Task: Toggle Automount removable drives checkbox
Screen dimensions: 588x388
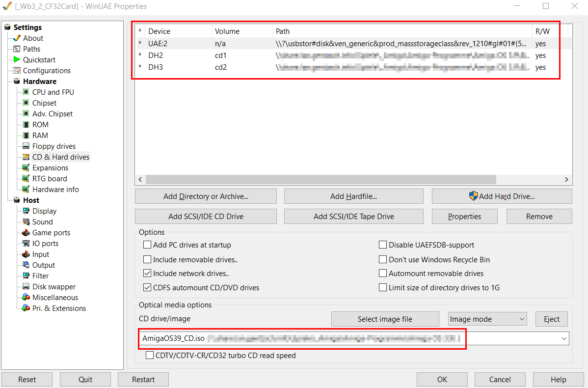Action: [x=383, y=274]
